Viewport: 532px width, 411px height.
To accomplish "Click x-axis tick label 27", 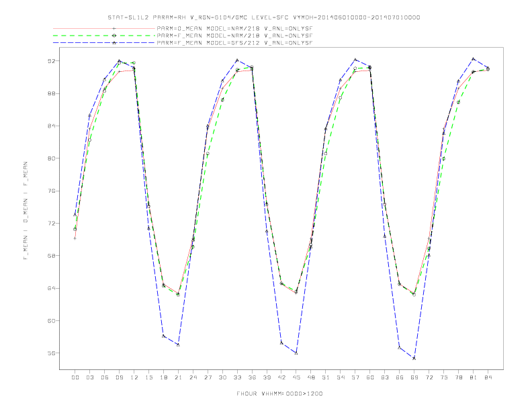I will click(208, 377).
